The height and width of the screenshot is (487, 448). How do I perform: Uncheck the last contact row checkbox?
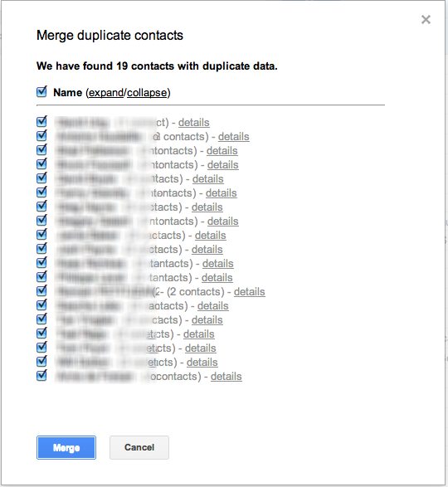click(41, 375)
